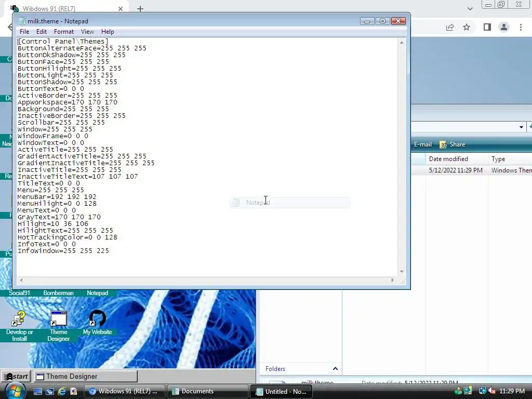Image resolution: width=532 pixels, height=399 pixels.
Task: Expand the Folders pane chevron in Explorer
Action: tap(335, 369)
